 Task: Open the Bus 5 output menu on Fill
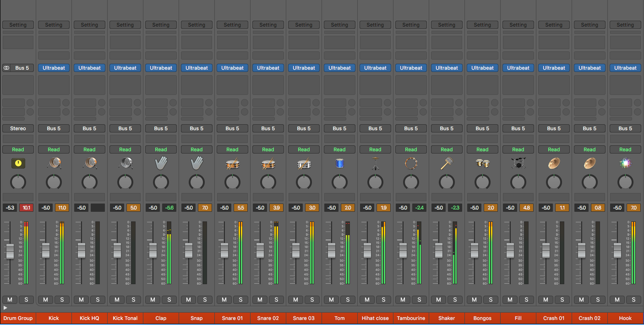coord(518,128)
